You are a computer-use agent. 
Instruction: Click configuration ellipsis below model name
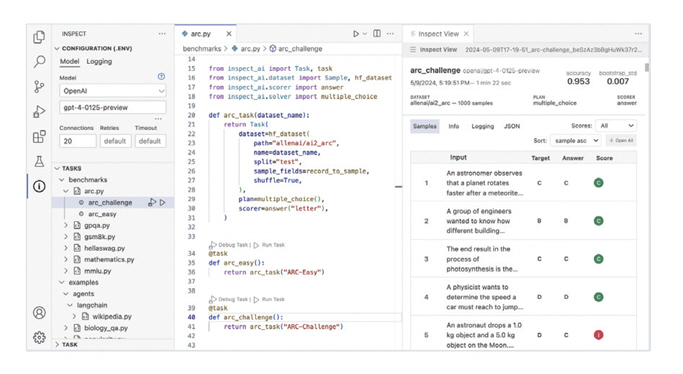pos(158,118)
